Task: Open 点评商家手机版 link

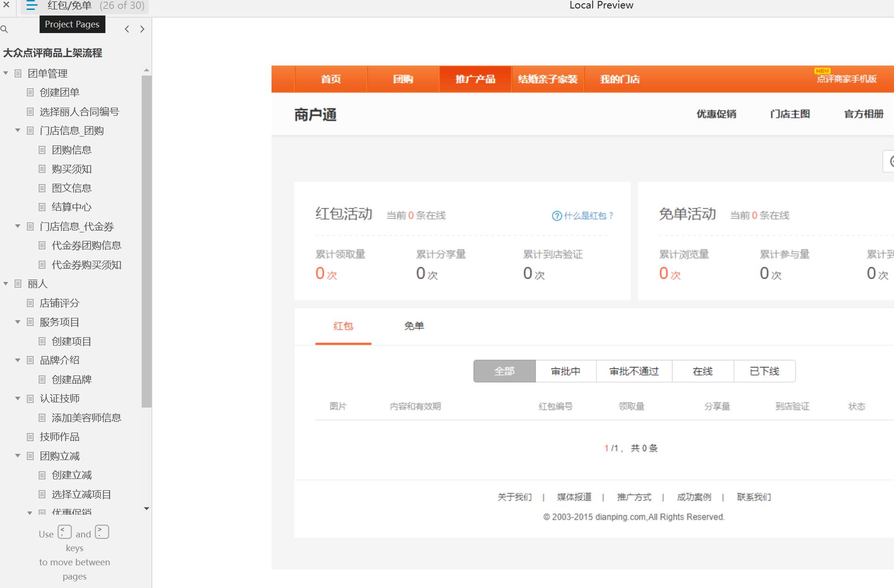Action: [847, 79]
